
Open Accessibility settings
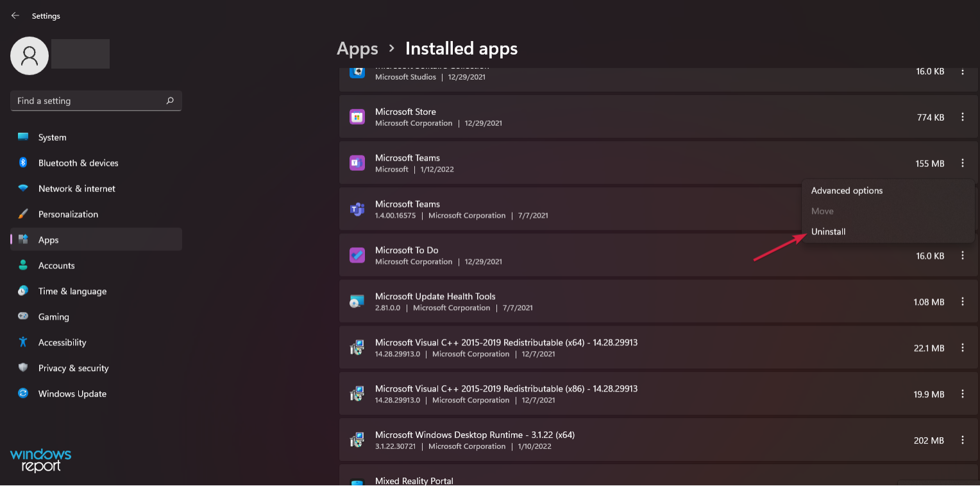96,342
